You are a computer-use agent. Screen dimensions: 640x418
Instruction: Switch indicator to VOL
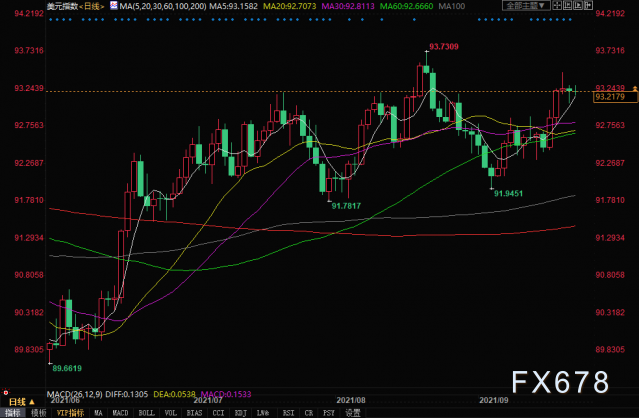pyautogui.click(x=171, y=413)
